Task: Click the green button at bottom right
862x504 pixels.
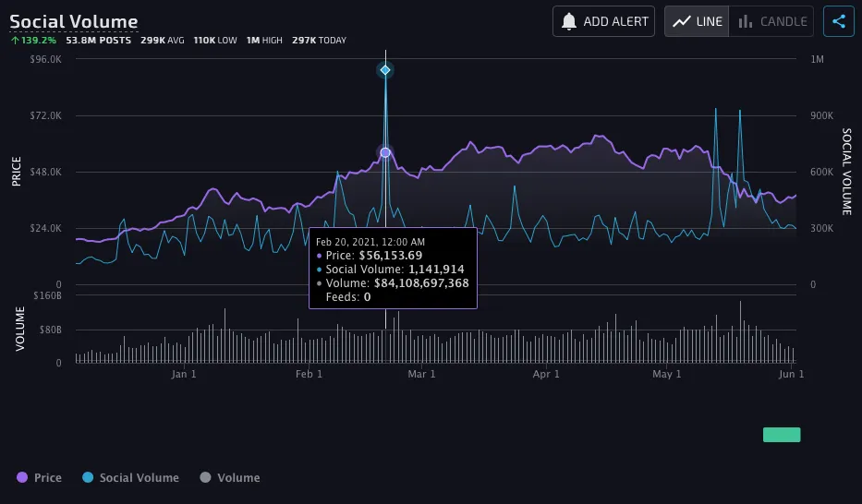Action: point(781,435)
